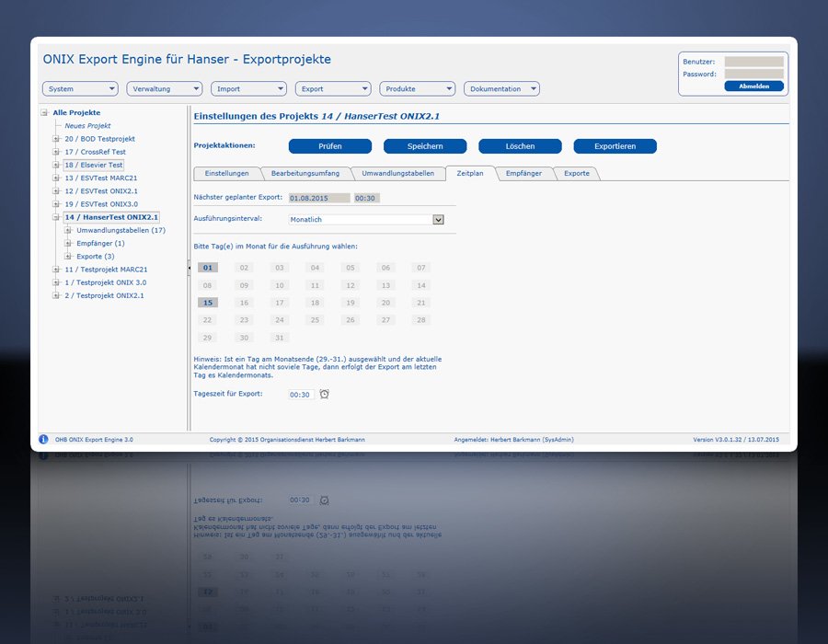Select day 07 in the day grid
The width and height of the screenshot is (828, 644).
420,268
